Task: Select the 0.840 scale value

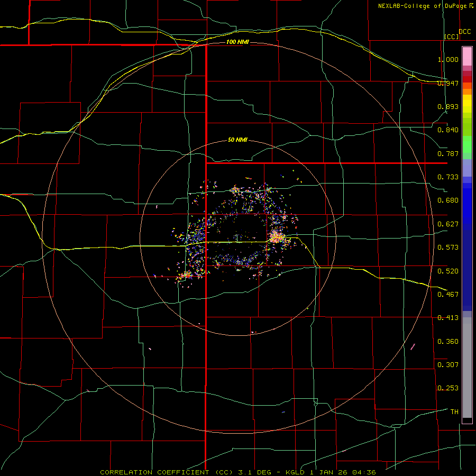Action: pos(448,130)
